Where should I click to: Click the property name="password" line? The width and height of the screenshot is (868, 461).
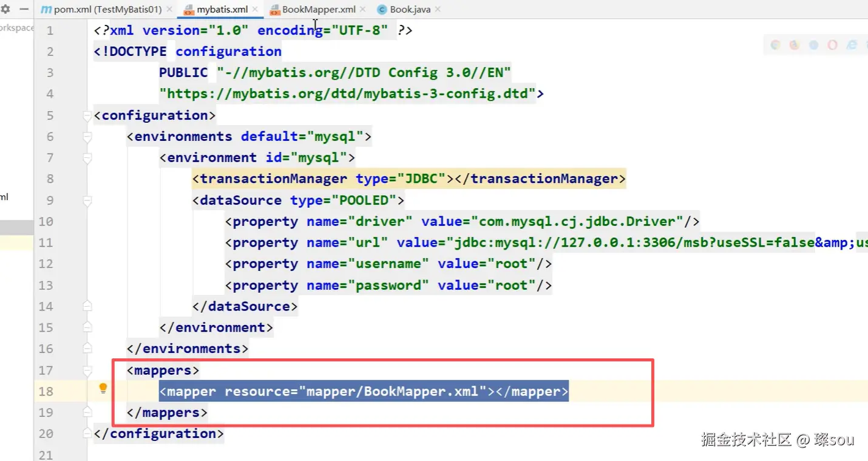[x=388, y=285]
